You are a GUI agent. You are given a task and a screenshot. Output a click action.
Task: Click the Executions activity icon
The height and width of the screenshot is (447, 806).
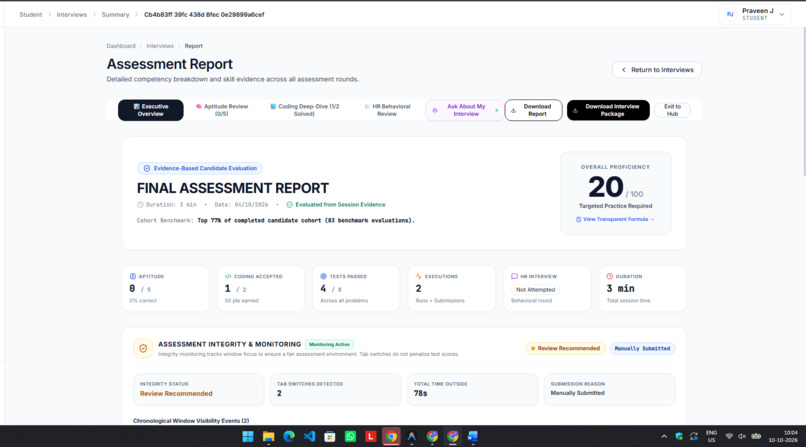pos(419,276)
